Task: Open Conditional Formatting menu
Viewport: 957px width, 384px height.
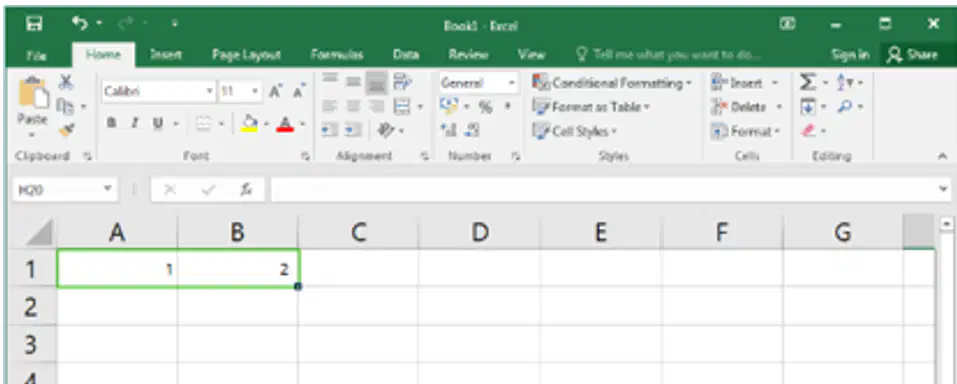Action: click(612, 83)
